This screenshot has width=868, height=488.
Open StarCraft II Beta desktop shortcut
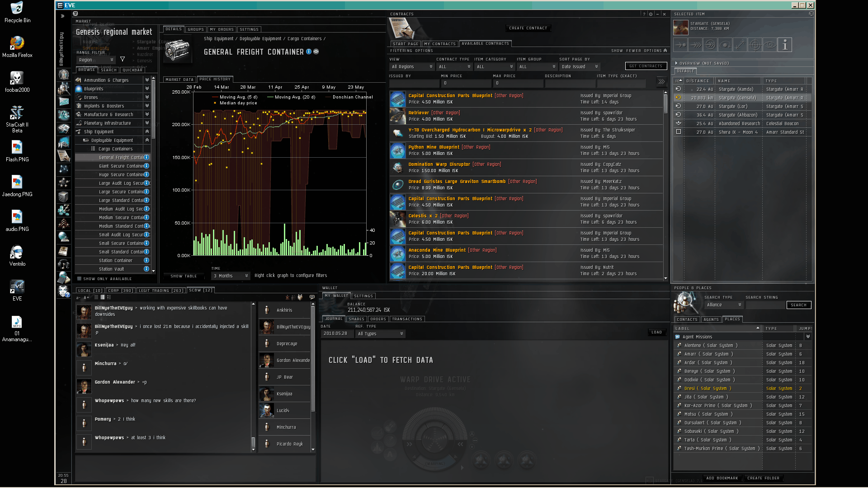pos(17,119)
